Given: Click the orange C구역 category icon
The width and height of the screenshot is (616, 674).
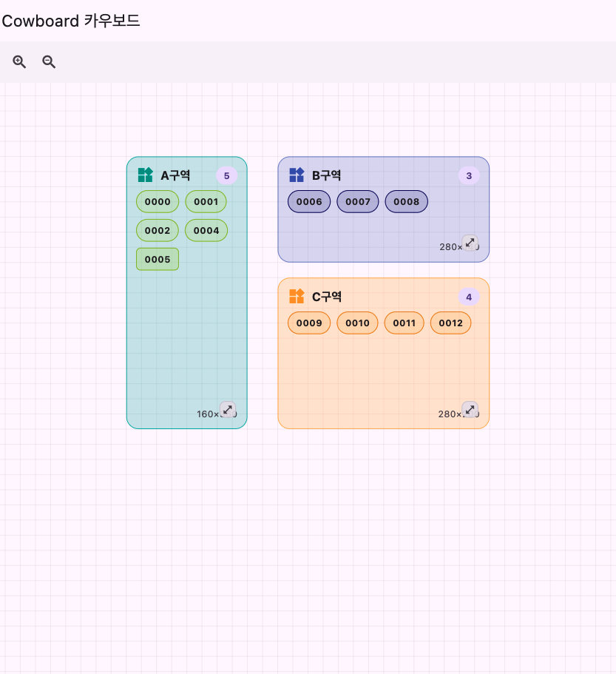Looking at the screenshot, I should tap(297, 297).
